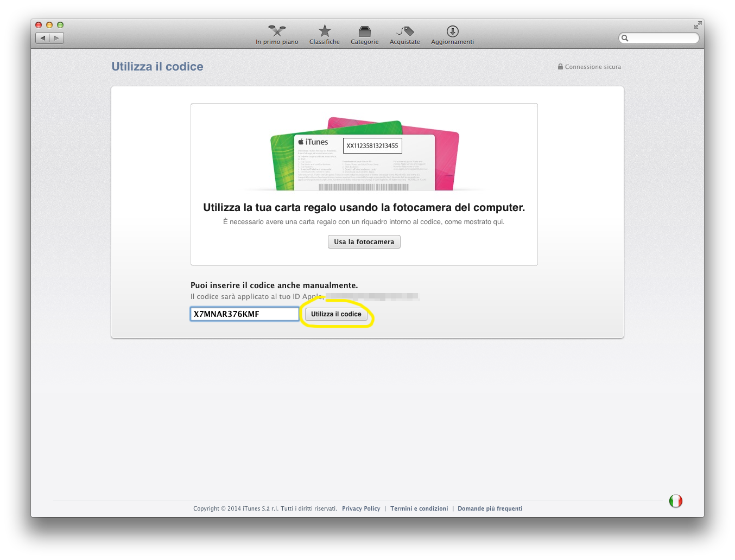Click the Copyright 2014 iTunes footer text
735x560 pixels.
[265, 508]
